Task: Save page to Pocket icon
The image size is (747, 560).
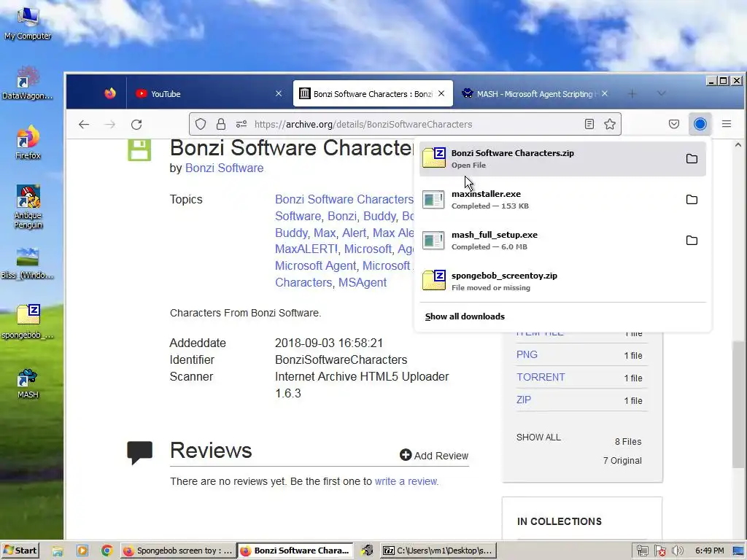Action: pyautogui.click(x=673, y=124)
